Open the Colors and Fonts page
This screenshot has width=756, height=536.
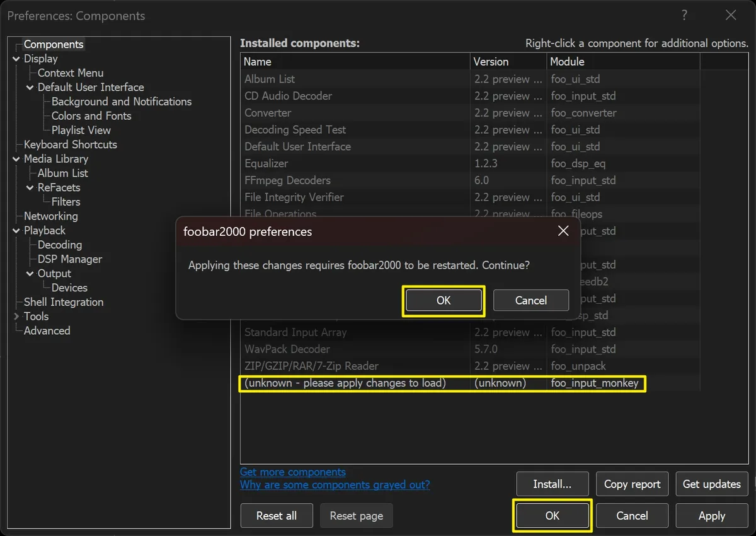tap(91, 116)
